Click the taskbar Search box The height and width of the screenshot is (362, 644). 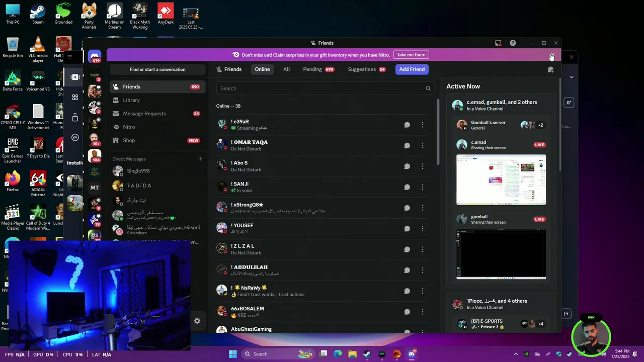[277, 354]
